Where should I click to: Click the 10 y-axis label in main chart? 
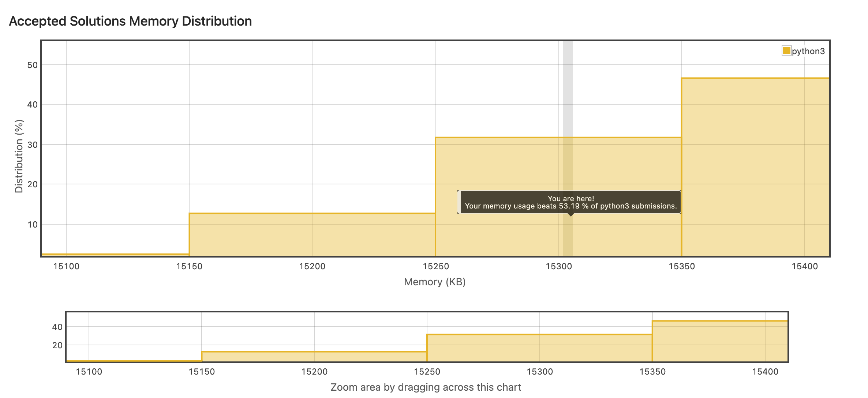pos(33,225)
